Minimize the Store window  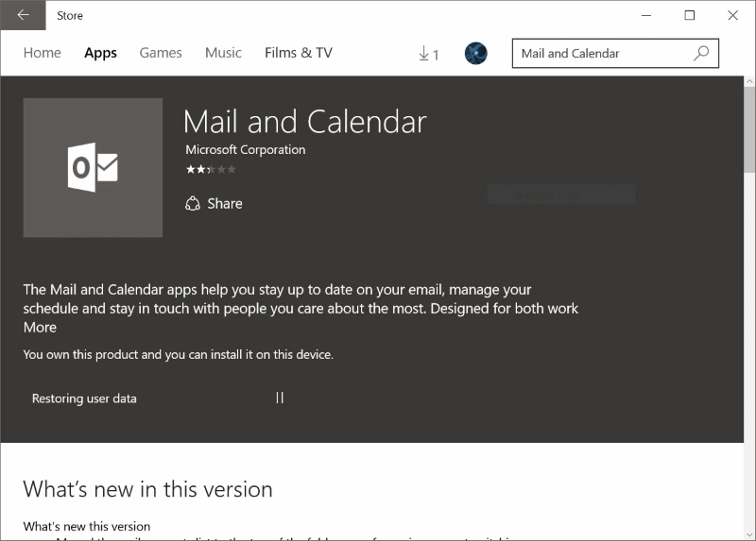pyautogui.click(x=646, y=15)
